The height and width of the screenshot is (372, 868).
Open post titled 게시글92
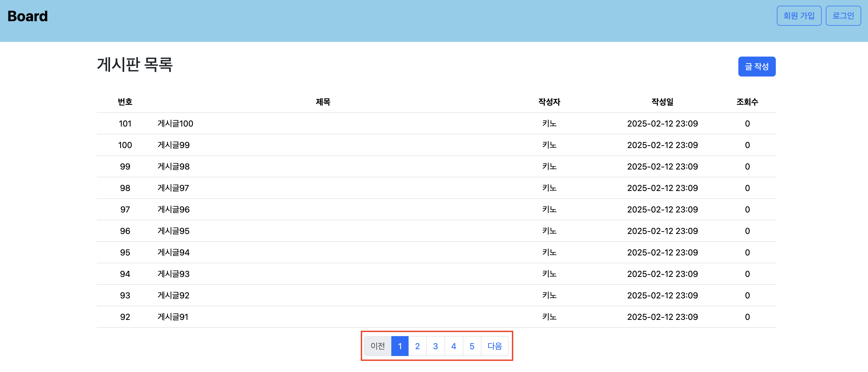174,296
